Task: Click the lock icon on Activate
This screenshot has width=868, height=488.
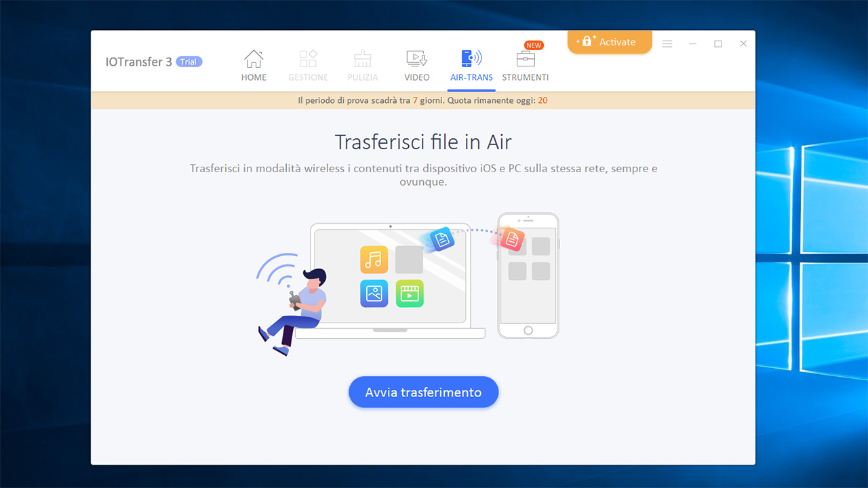Action: pos(587,41)
